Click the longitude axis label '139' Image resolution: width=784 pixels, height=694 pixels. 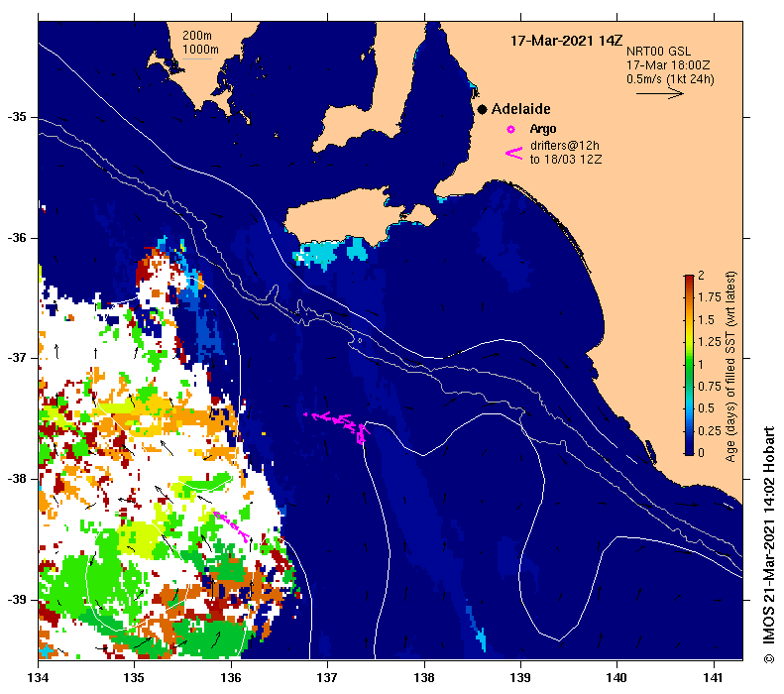coord(520,678)
